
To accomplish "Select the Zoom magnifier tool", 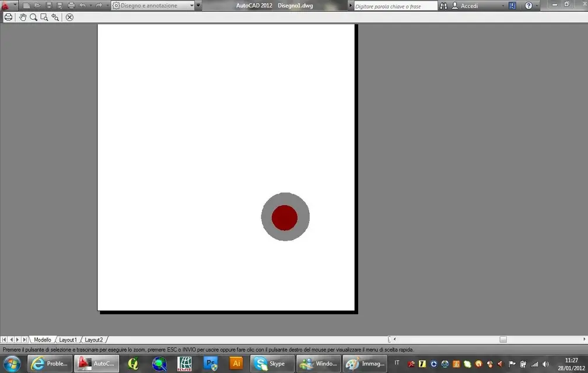I will 33,17.
